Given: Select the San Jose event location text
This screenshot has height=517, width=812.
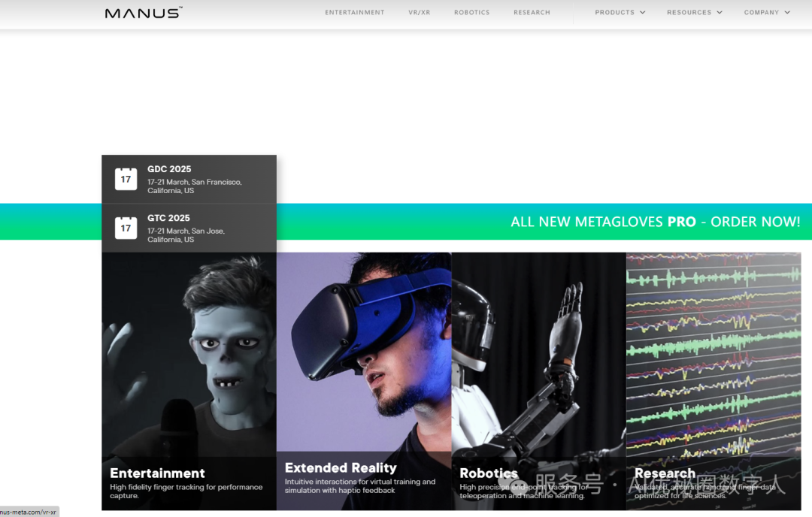Looking at the screenshot, I should point(186,235).
